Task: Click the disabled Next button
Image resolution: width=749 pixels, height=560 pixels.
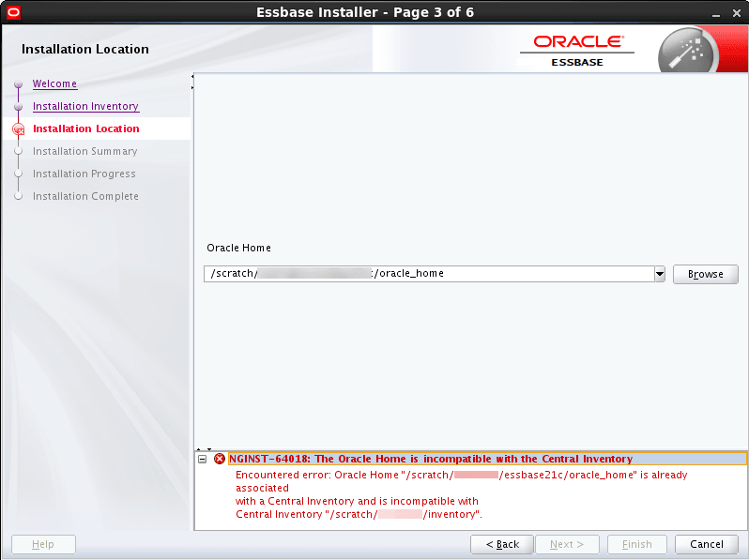Action: 567,544
